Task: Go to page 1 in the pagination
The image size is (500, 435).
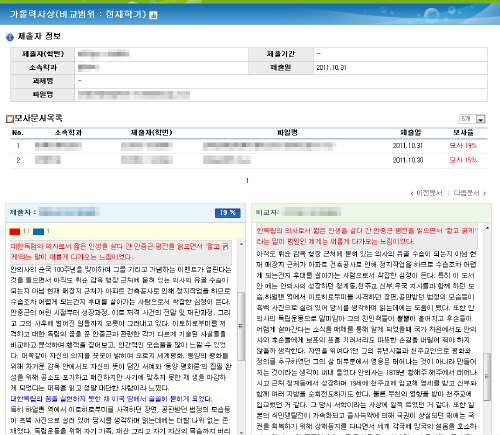Action: [247, 181]
